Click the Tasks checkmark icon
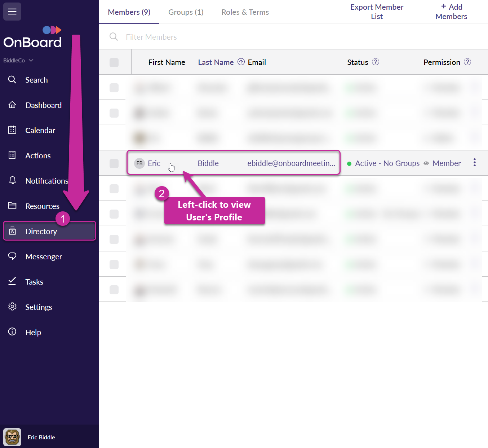 12,281
